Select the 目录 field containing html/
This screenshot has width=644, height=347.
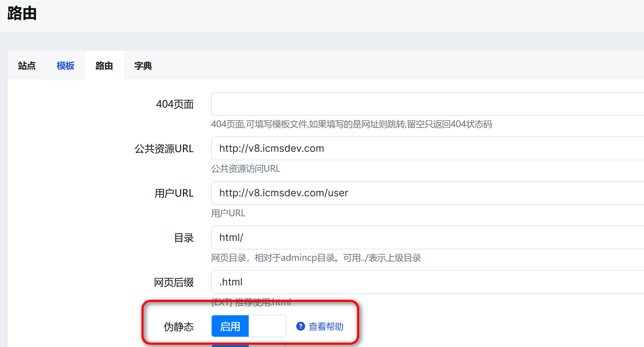[x=427, y=238]
